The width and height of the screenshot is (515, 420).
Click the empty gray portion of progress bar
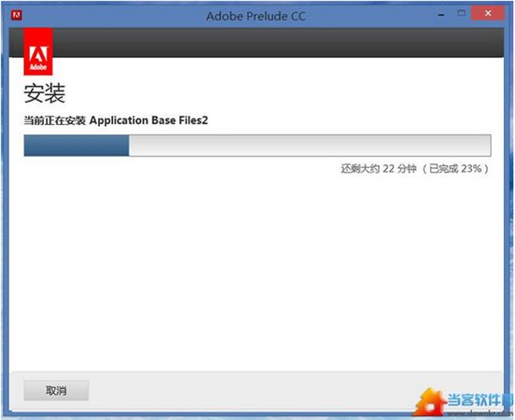[x=310, y=146]
